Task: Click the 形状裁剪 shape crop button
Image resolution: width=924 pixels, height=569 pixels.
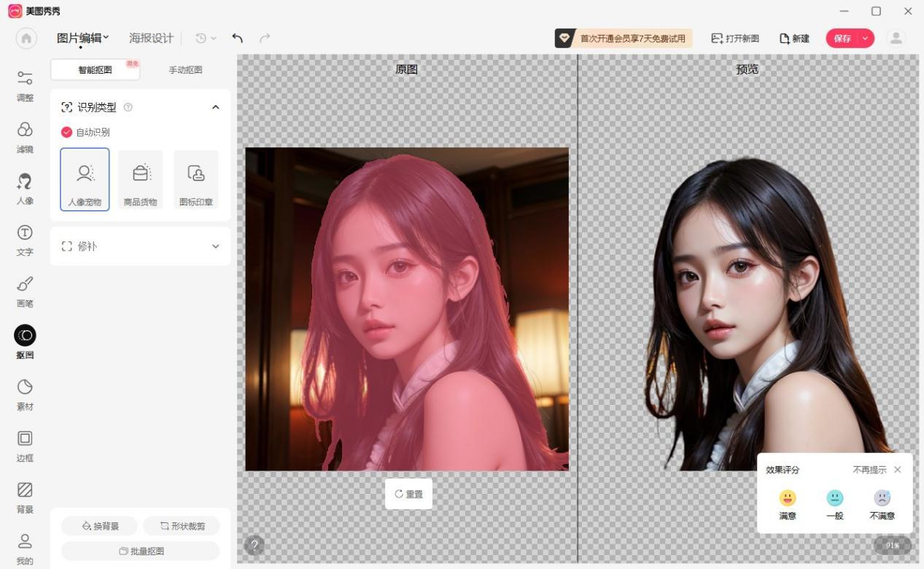Action: click(x=182, y=526)
